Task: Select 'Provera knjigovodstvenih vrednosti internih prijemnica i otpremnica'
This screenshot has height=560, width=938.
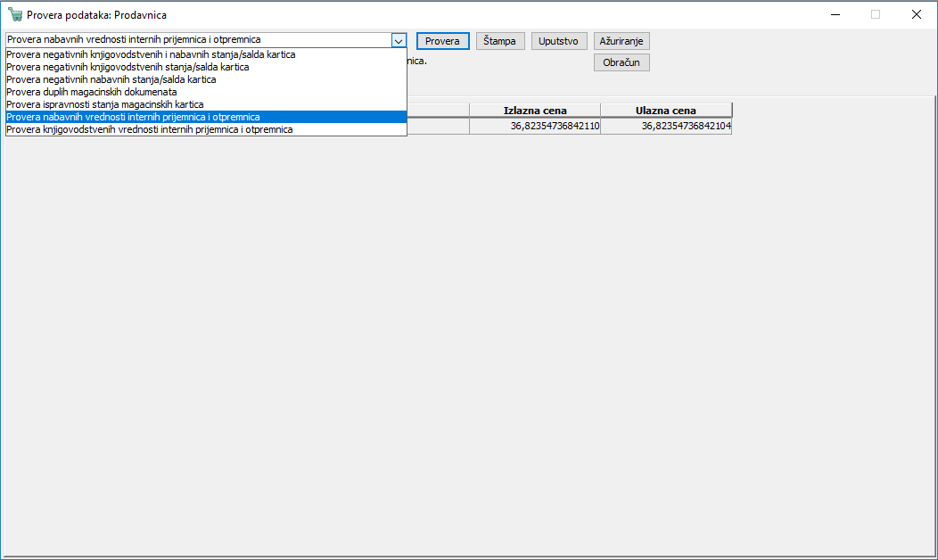Action: pyautogui.click(x=206, y=130)
